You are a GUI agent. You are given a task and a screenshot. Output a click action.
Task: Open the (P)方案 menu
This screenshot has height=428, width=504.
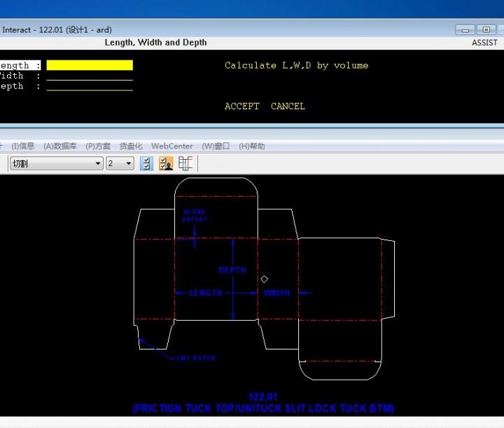point(98,146)
